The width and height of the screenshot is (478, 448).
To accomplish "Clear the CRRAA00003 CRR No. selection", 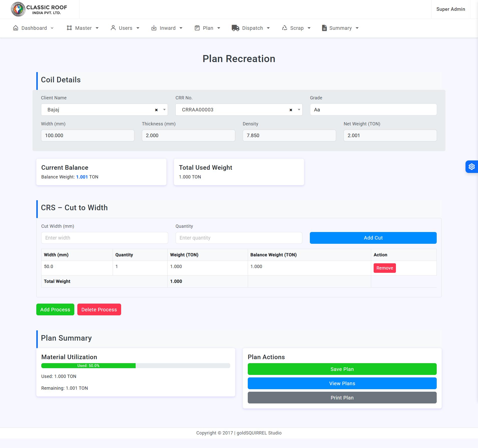I will pyautogui.click(x=291, y=110).
